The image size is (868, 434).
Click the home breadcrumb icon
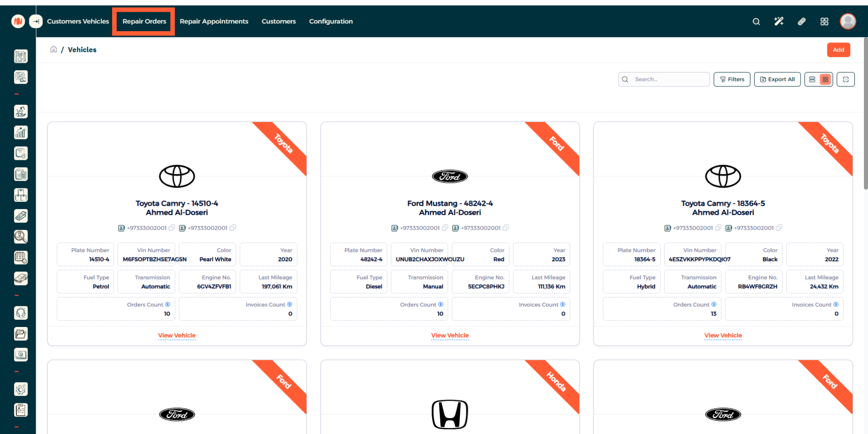(x=53, y=49)
